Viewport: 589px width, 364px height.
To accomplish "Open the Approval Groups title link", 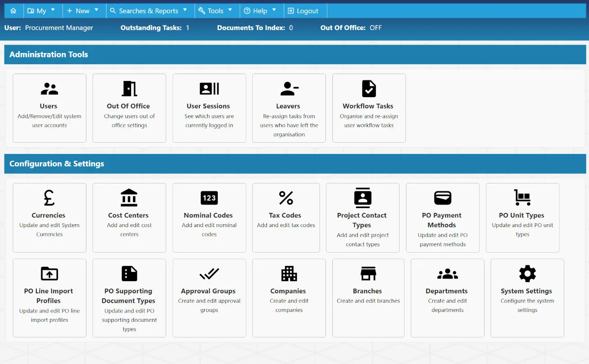I will [209, 291].
